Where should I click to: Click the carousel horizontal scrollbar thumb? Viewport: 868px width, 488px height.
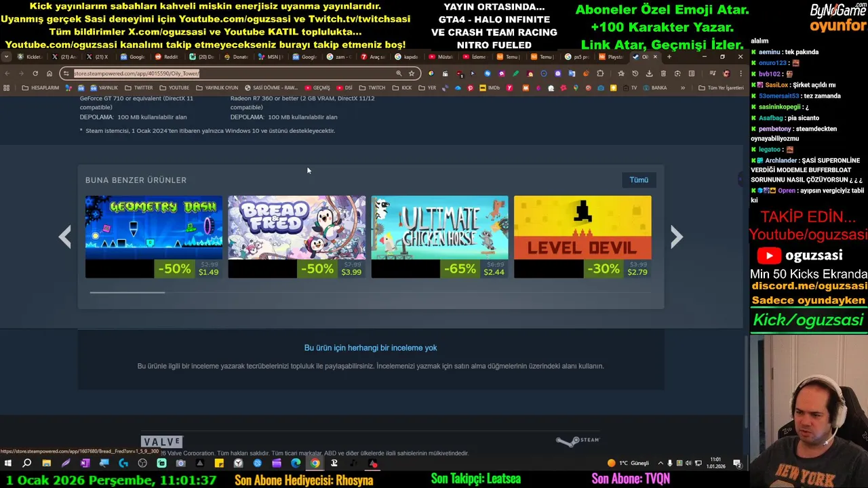tap(127, 292)
